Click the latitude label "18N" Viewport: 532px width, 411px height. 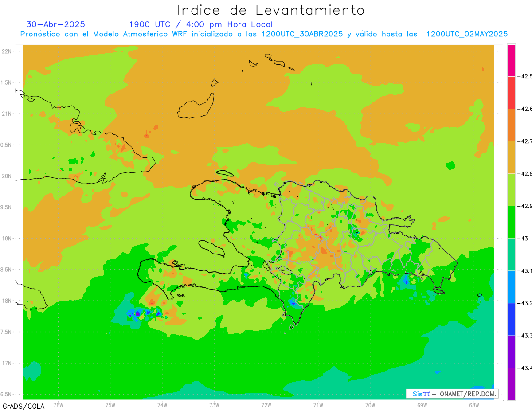point(7,301)
